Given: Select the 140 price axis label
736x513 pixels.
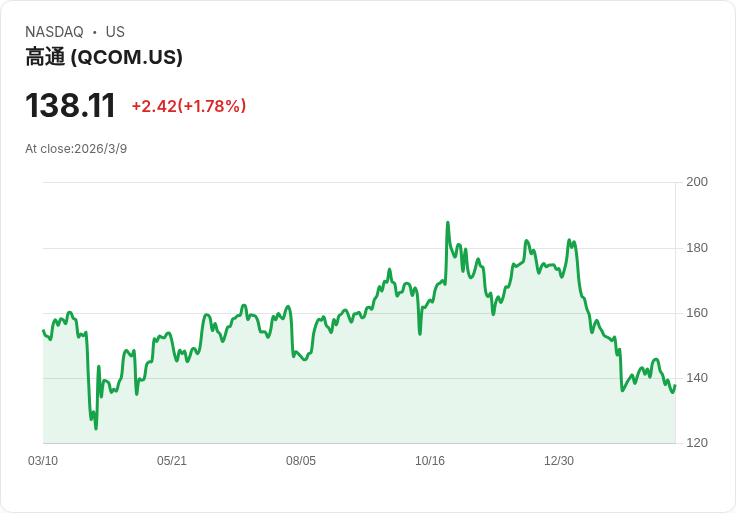Looking at the screenshot, I should (697, 378).
